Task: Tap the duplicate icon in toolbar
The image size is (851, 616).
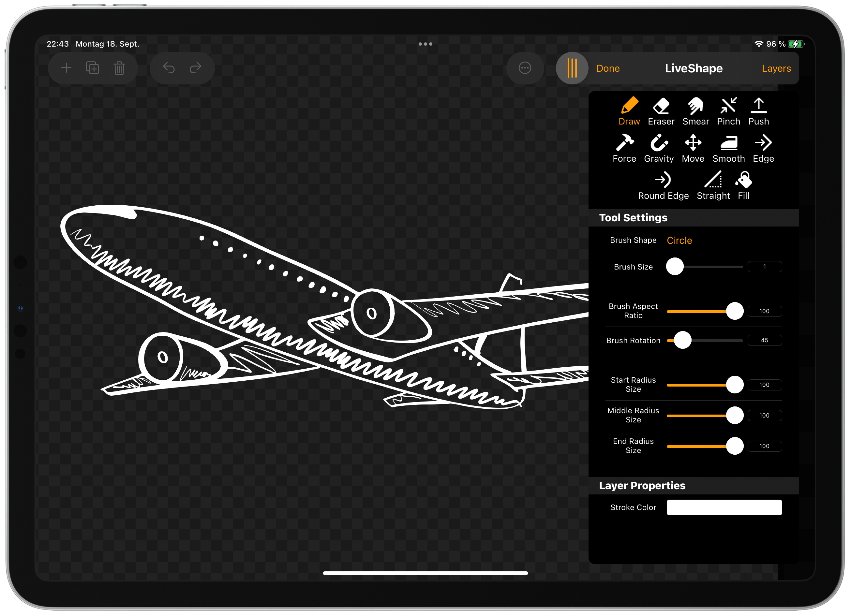Action: click(92, 68)
